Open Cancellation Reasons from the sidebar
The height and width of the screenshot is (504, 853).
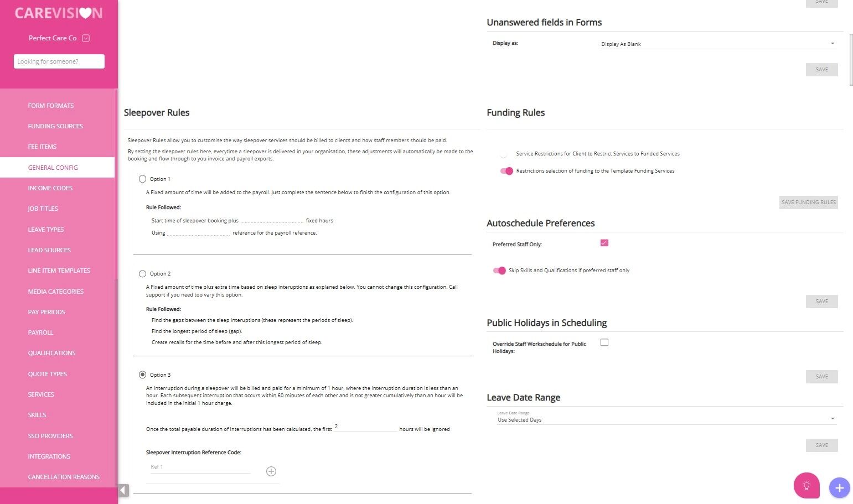[x=64, y=477]
